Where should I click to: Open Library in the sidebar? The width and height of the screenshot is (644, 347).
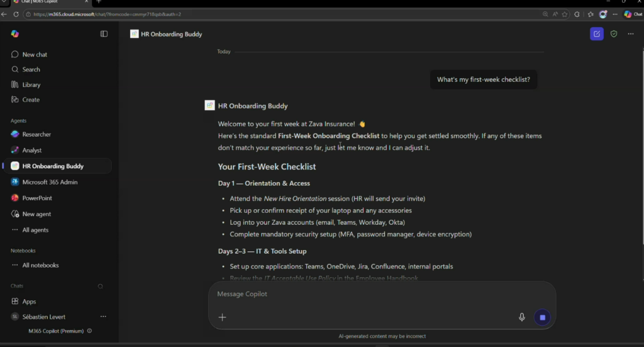tap(31, 84)
